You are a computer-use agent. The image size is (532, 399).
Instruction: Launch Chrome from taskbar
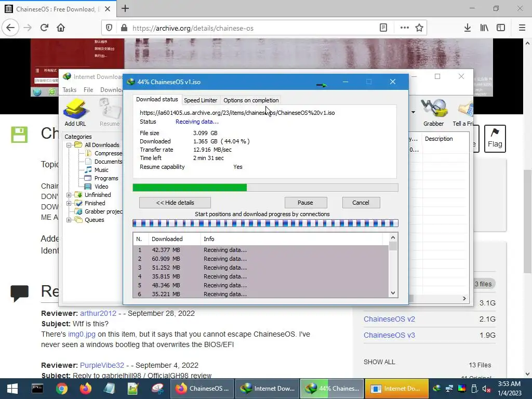(62, 389)
